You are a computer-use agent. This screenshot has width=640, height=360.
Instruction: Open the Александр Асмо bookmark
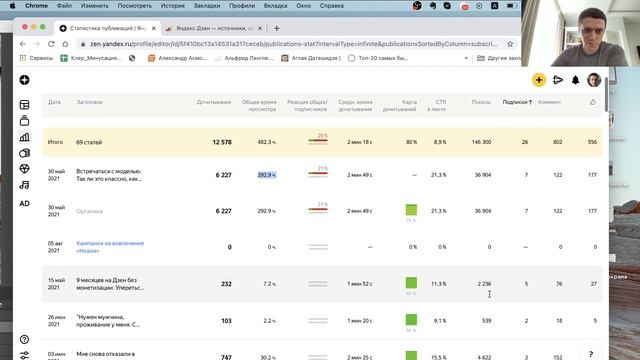pyautogui.click(x=178, y=58)
